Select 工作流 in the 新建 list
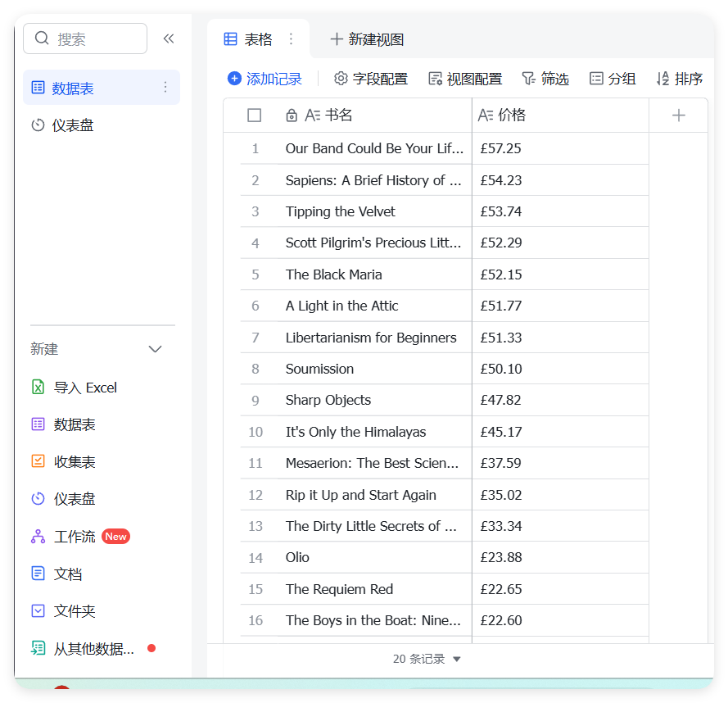The height and width of the screenshot is (703, 728). tap(75, 537)
